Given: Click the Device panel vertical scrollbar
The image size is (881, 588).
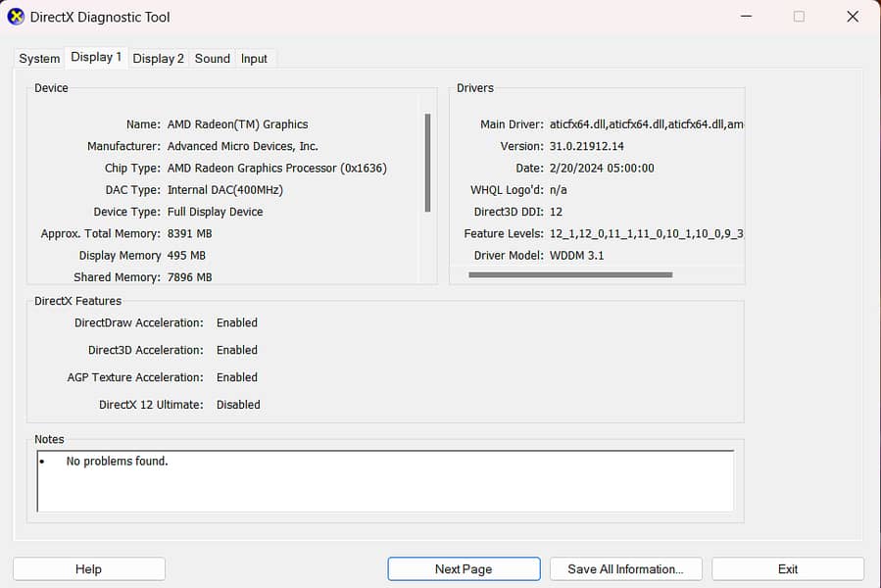Looking at the screenshot, I should [x=427, y=162].
